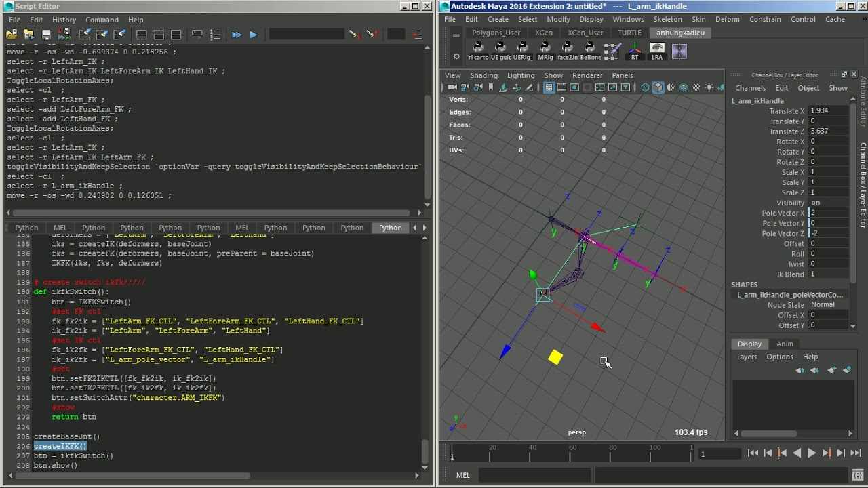868x488 pixels.
Task: Run the face2Jn shelf button
Action: click(568, 51)
